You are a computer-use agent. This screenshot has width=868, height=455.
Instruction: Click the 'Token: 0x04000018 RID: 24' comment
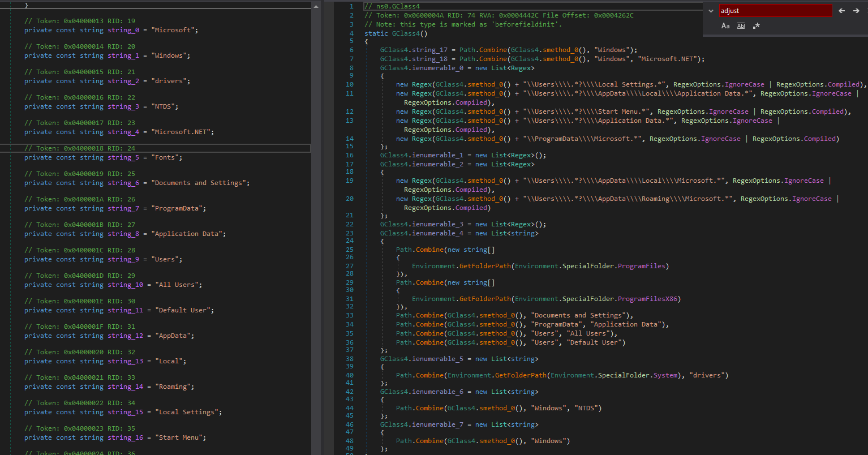(x=80, y=148)
